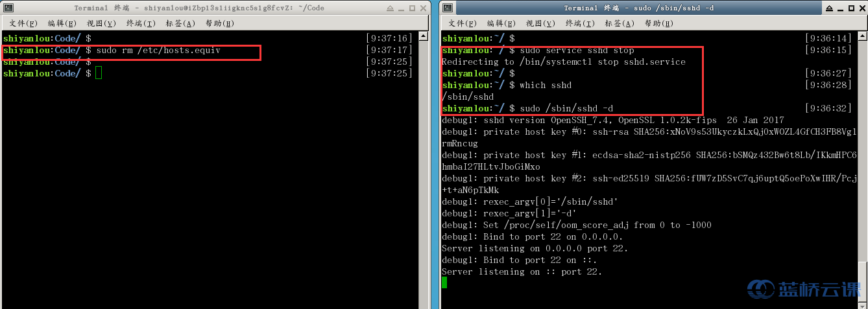Focus the left terminal at the green cursor

99,73
